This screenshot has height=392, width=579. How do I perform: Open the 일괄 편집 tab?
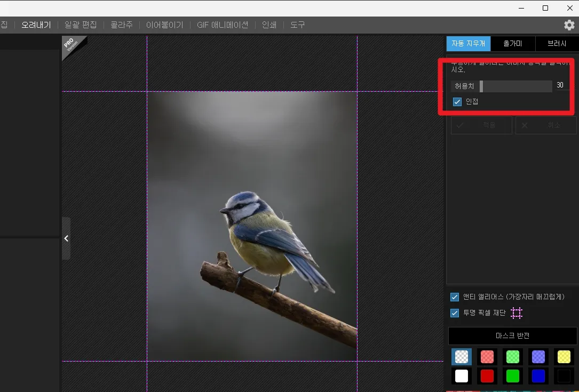click(x=81, y=25)
